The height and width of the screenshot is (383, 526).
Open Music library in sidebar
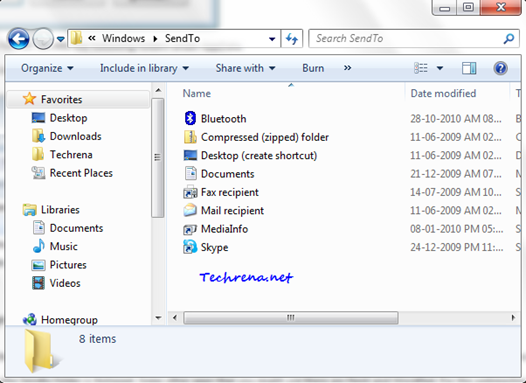pyautogui.click(x=63, y=247)
